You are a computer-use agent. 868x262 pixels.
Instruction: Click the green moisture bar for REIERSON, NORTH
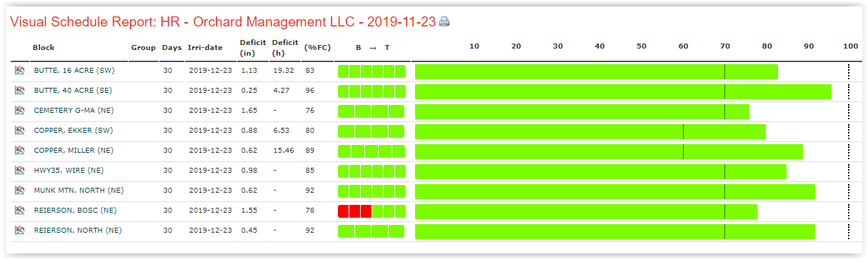[x=615, y=231]
